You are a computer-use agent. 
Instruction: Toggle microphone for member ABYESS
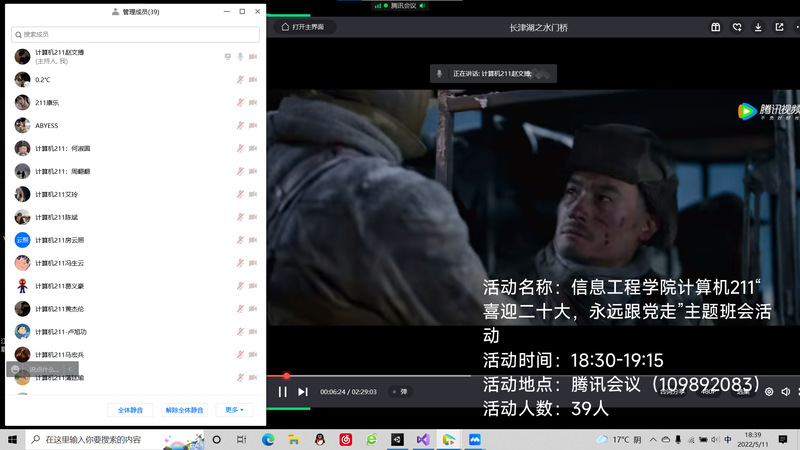[240, 126]
